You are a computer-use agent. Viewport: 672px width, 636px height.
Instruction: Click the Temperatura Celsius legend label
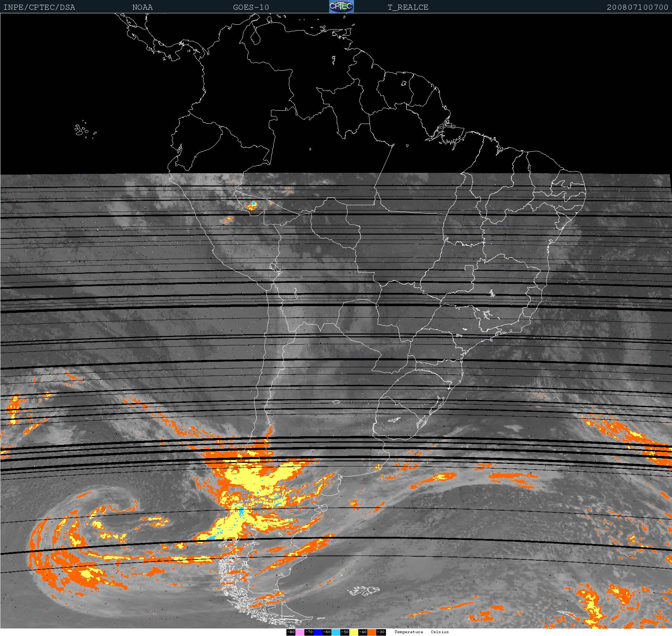tap(421, 632)
